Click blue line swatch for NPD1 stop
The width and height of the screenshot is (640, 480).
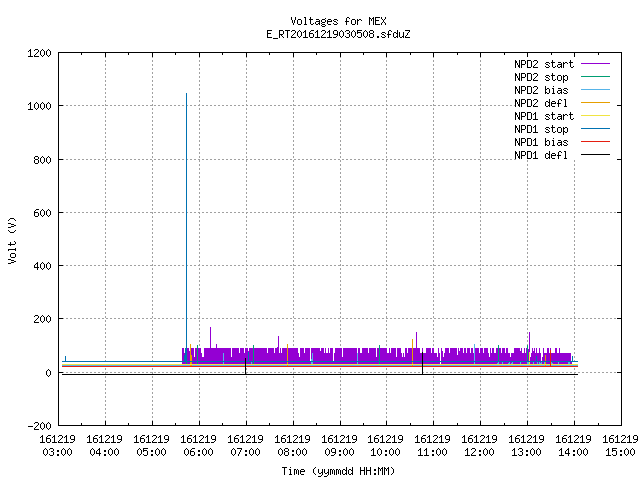click(595, 129)
